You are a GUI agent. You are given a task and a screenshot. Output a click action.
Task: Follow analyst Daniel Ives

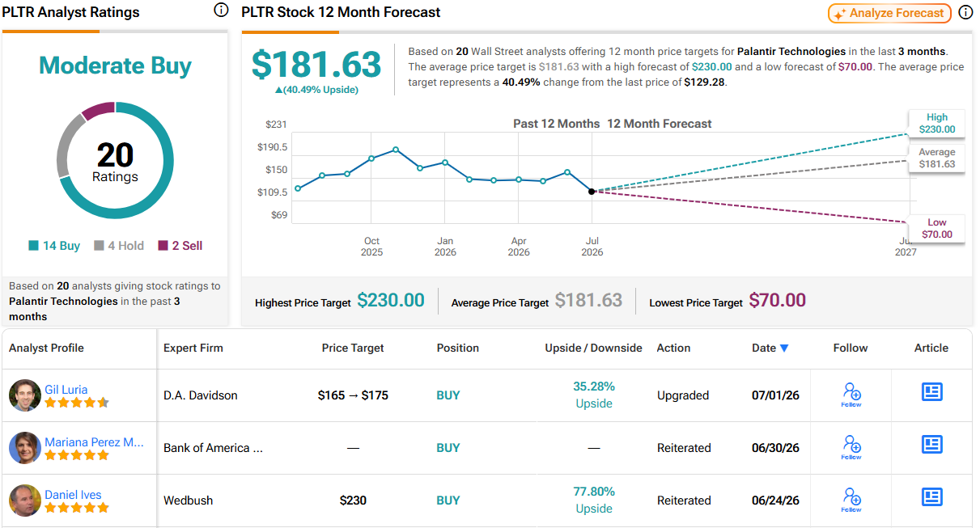(851, 501)
